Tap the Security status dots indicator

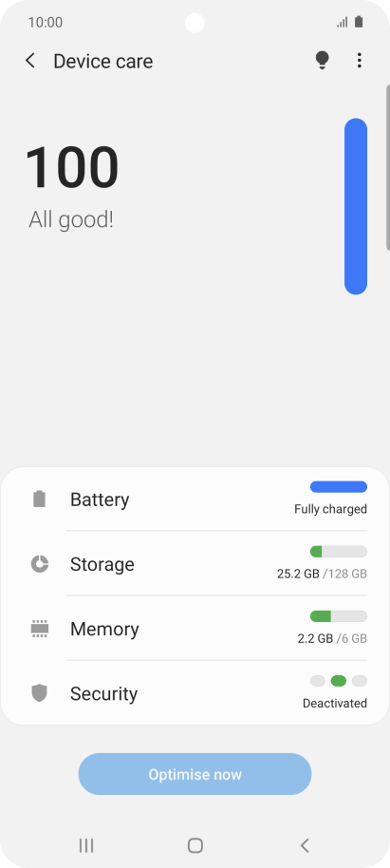(339, 681)
